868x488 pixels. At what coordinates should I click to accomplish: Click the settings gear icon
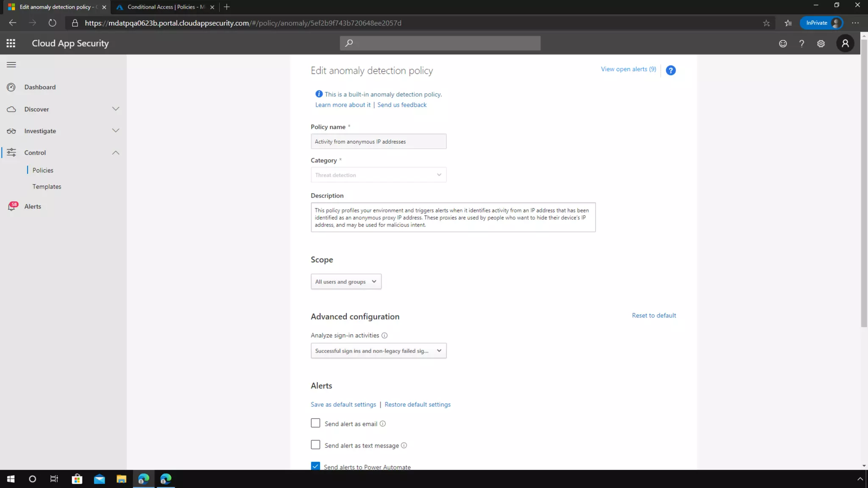click(x=821, y=44)
